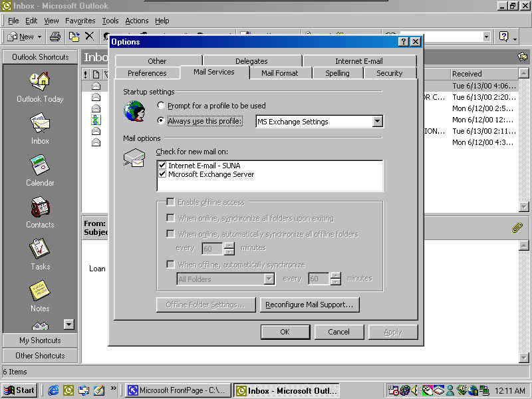
Task: Click the Print toolbar icon
Action: tap(55, 37)
